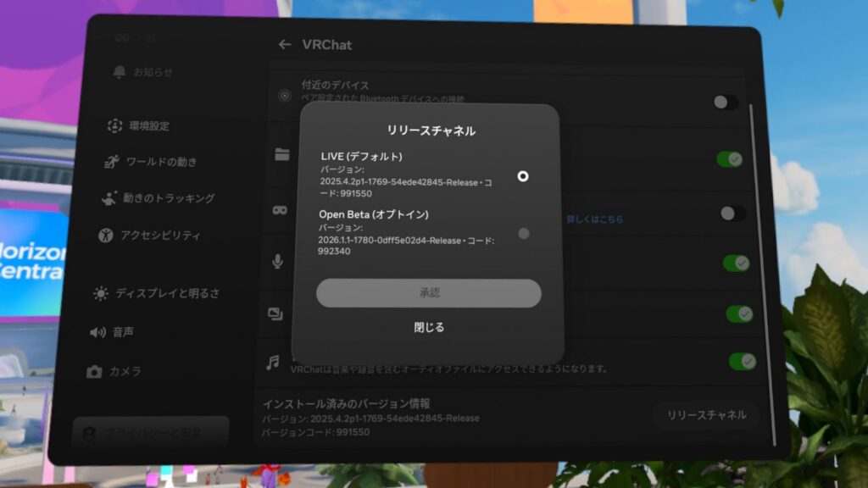The image size is (868, 488).
Task: Follow the 詳しくはこちら link
Action: pos(594,219)
